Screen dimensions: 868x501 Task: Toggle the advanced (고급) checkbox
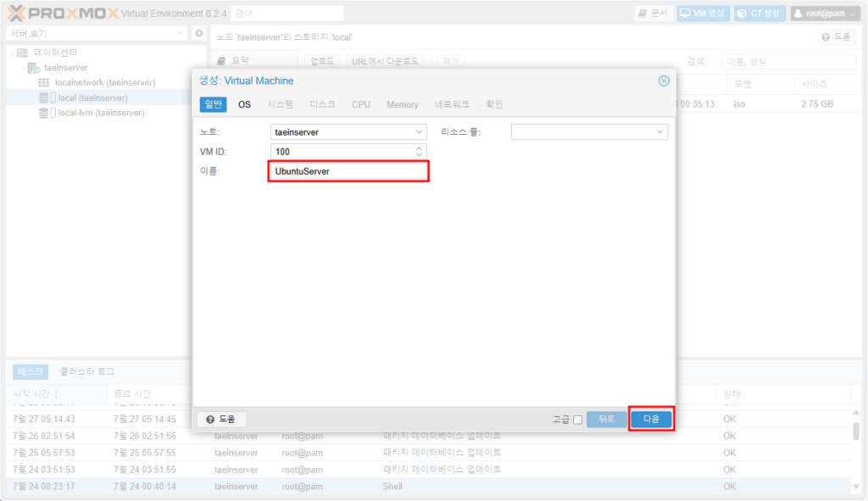[x=577, y=420]
